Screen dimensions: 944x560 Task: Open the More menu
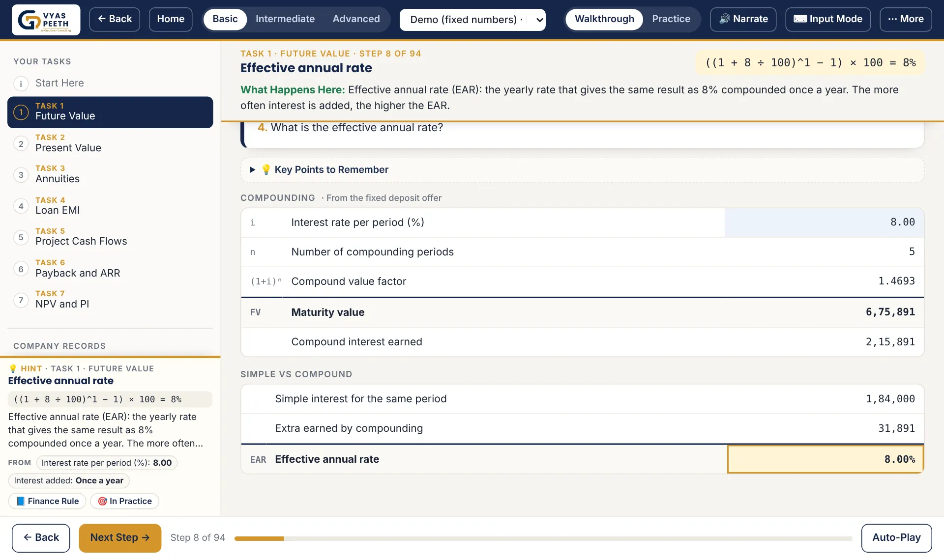pyautogui.click(x=906, y=19)
